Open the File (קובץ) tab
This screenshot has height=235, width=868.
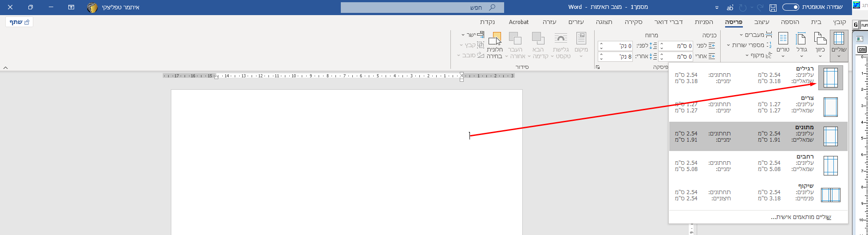pos(840,22)
